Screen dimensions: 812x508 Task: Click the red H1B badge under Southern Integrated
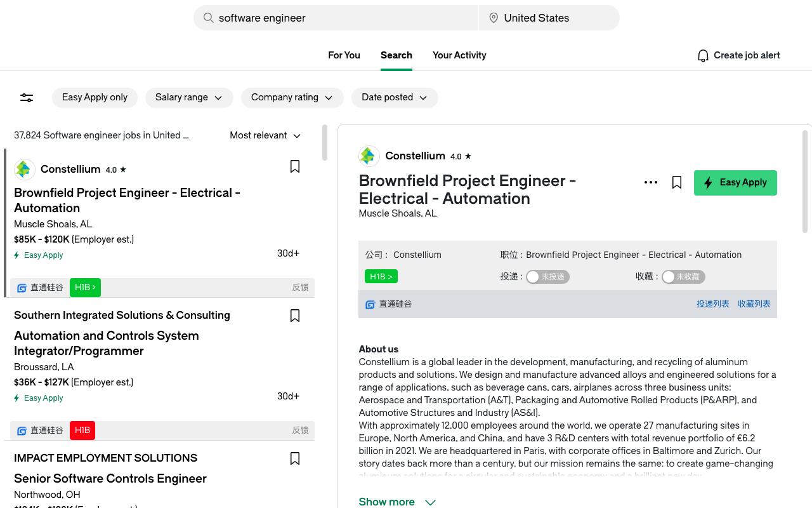[x=82, y=431]
